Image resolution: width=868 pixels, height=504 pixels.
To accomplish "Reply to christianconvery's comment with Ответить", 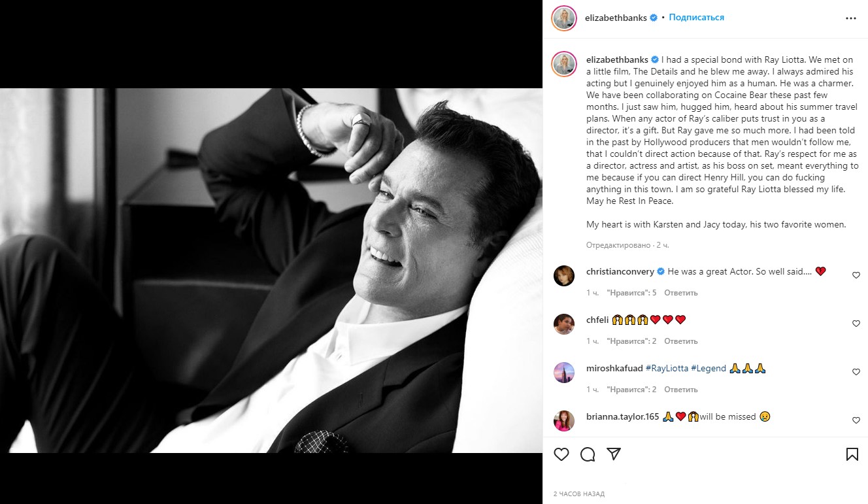I will tap(681, 293).
